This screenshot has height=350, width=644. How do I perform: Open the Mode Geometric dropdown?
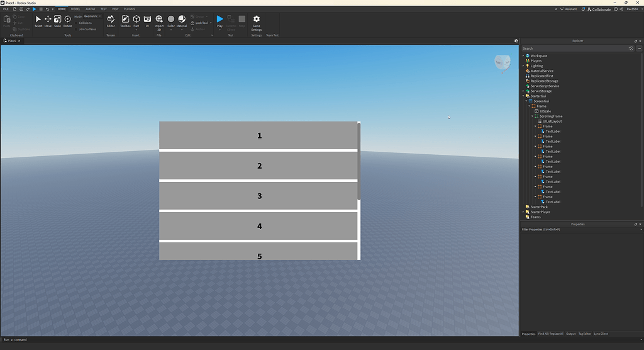[92, 16]
